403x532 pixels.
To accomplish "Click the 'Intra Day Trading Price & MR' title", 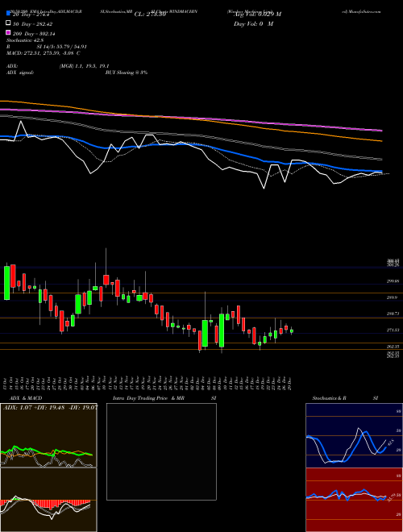I will (x=148, y=398).
